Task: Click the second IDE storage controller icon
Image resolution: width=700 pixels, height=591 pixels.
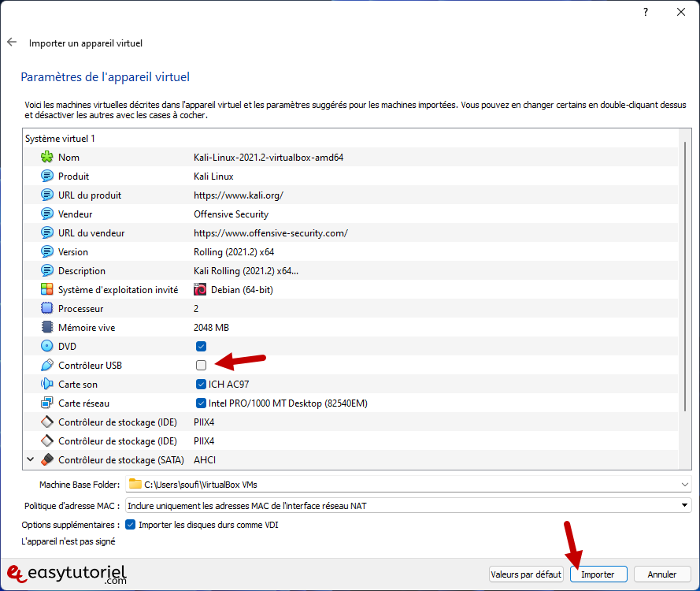Action: [x=47, y=441]
